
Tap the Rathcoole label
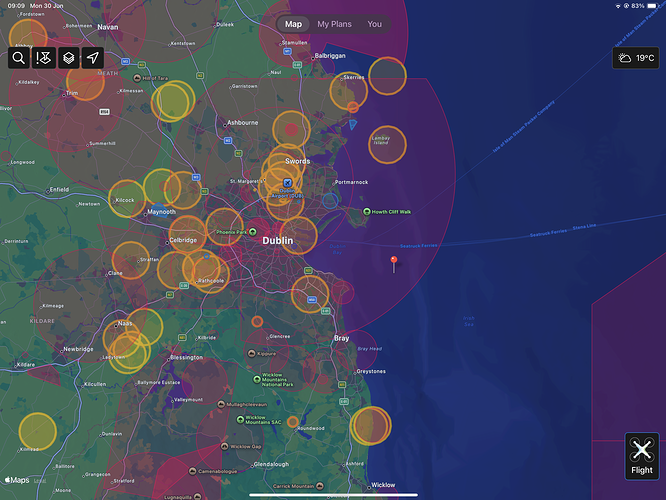coord(211,281)
